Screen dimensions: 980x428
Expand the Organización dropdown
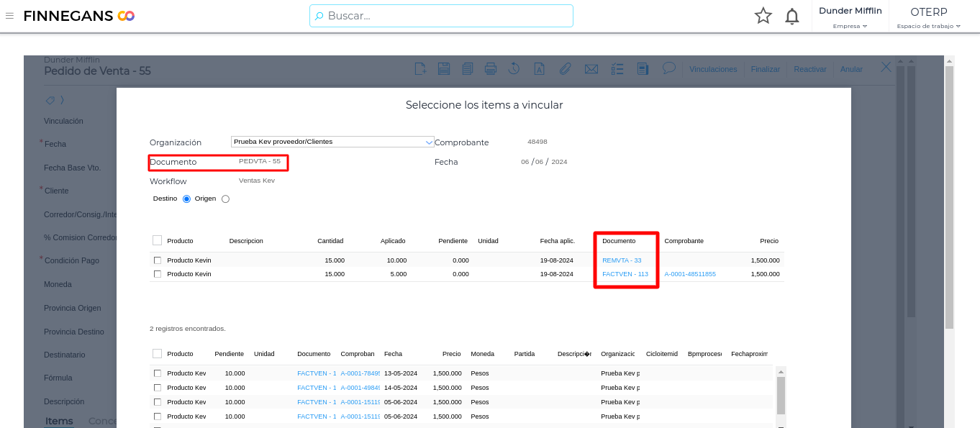tap(430, 142)
